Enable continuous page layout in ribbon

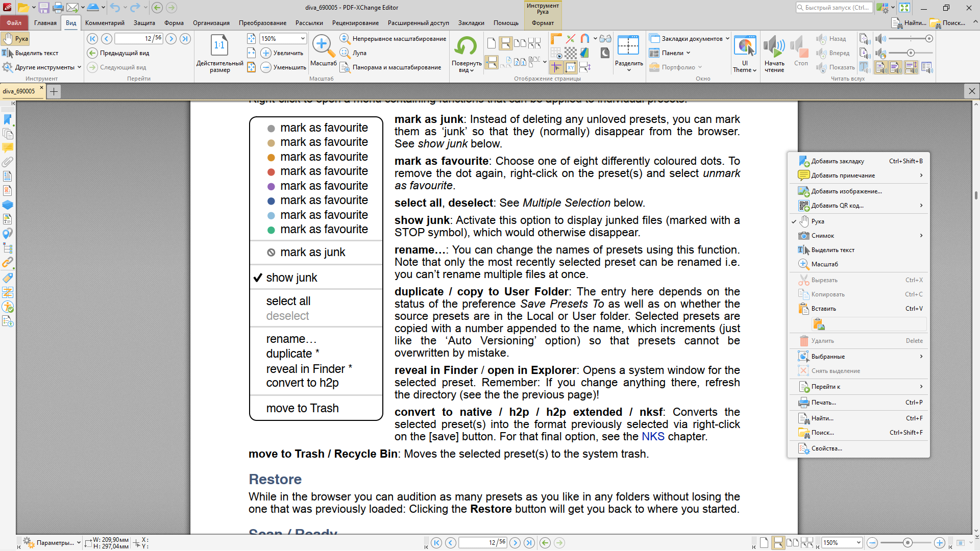[x=505, y=43]
